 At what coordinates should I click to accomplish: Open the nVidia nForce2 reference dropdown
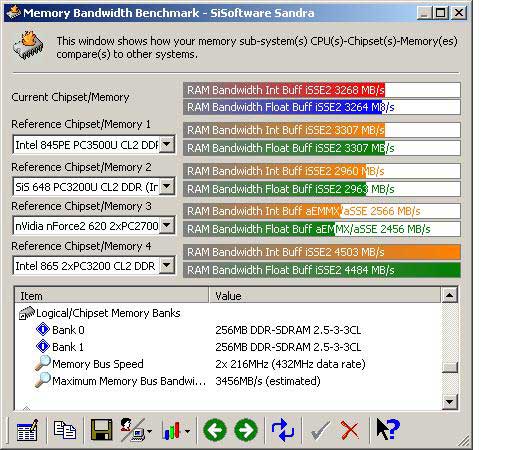pyautogui.click(x=166, y=226)
